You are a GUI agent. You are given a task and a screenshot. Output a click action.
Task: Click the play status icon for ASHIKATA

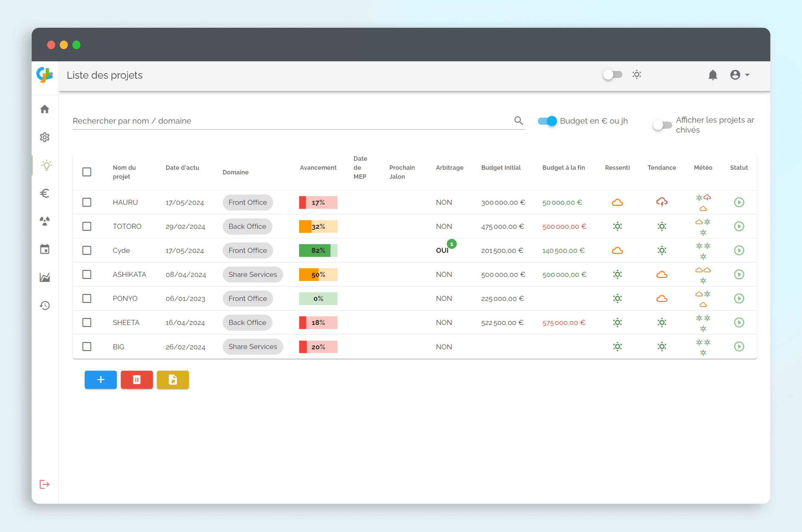click(739, 274)
